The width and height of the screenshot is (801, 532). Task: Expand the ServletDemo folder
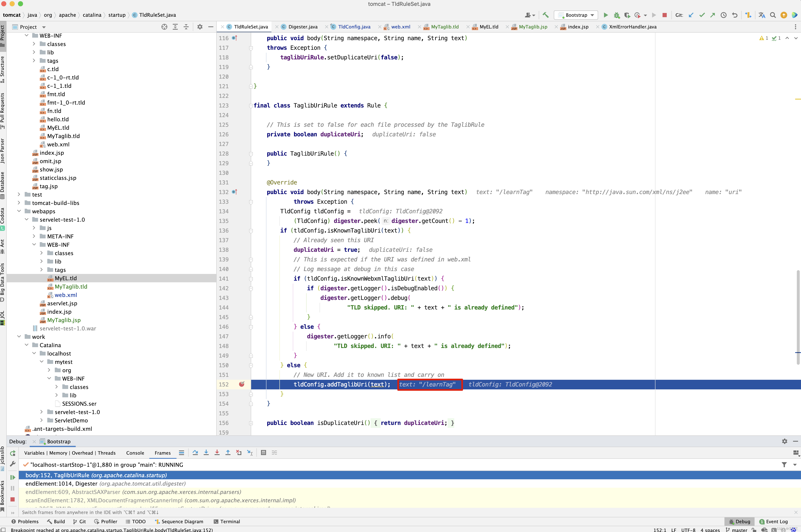coord(41,420)
